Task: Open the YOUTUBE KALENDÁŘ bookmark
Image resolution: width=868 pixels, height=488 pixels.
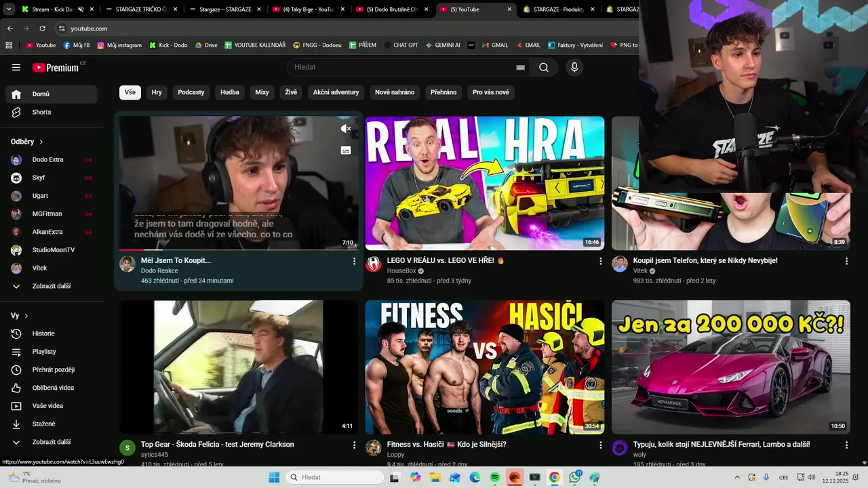Action: click(x=255, y=45)
